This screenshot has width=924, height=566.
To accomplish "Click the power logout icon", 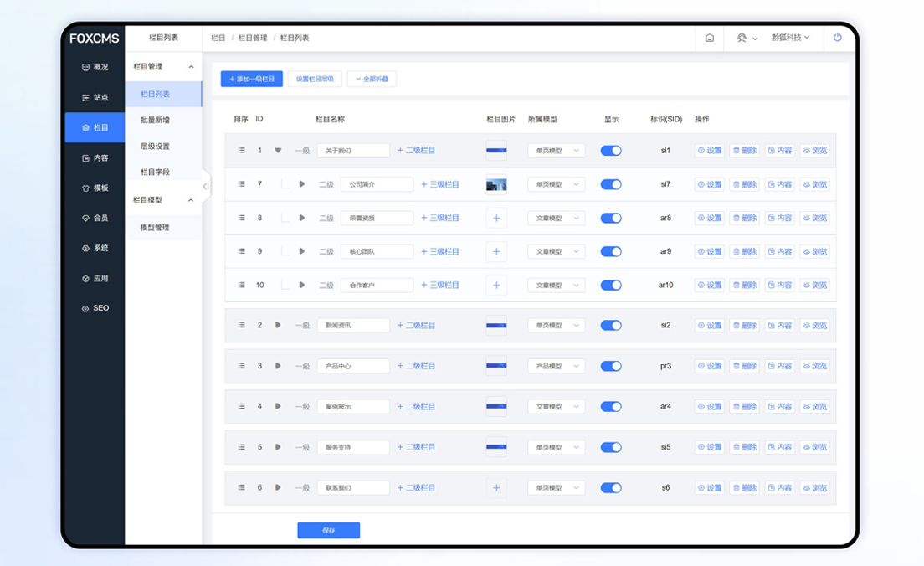I will click(x=837, y=38).
